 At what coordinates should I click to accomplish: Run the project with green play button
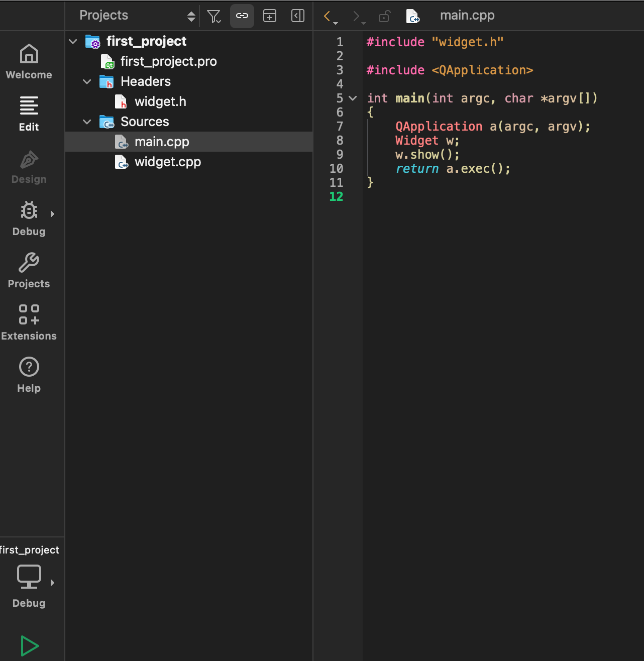30,646
